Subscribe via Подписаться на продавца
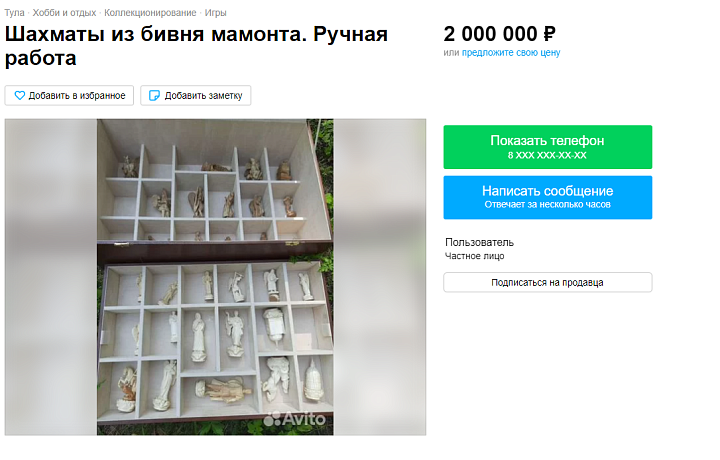The width and height of the screenshot is (720, 460). point(547,282)
